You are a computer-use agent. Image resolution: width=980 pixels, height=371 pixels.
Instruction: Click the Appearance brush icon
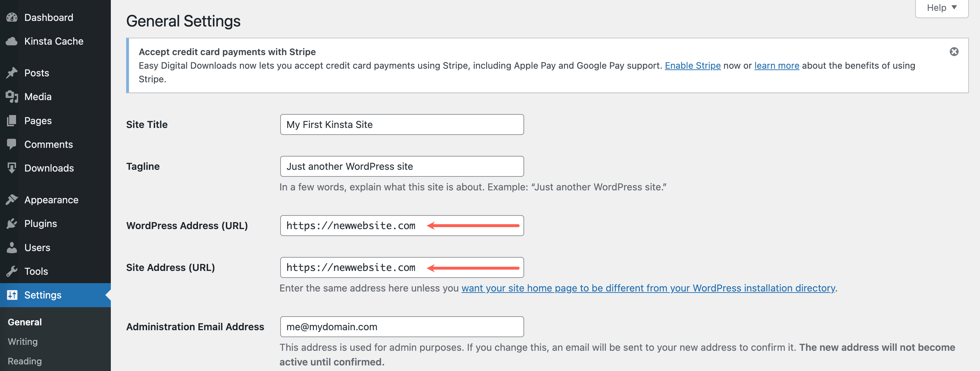(x=12, y=199)
